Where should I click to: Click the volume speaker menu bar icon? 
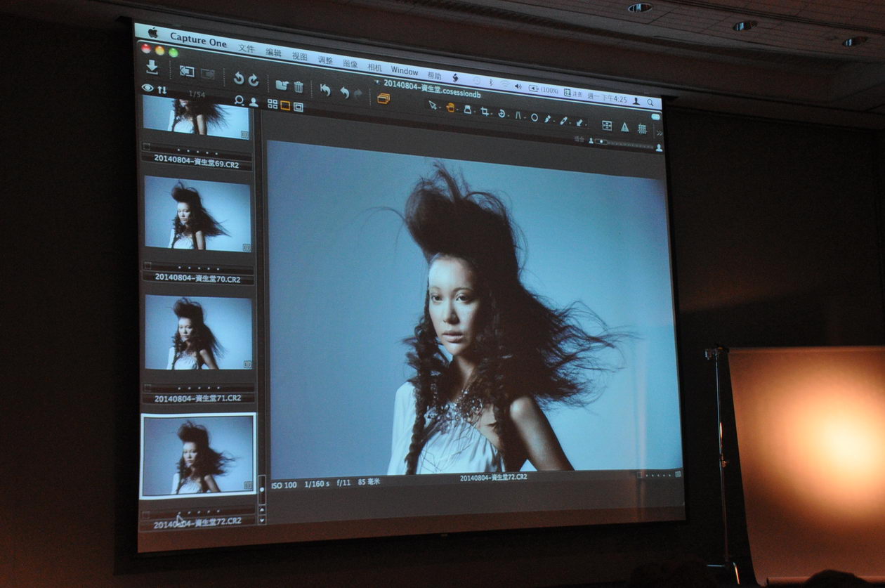tap(518, 86)
